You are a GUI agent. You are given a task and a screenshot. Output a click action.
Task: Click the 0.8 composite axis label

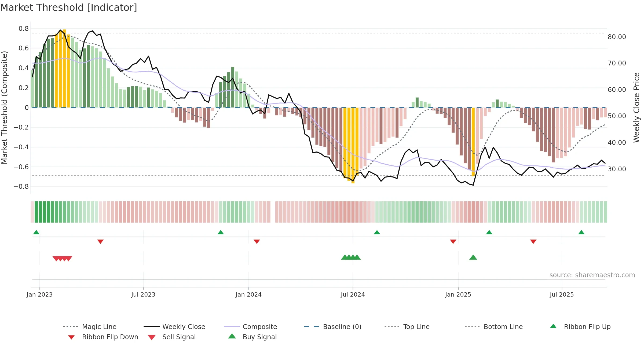tap(24, 29)
